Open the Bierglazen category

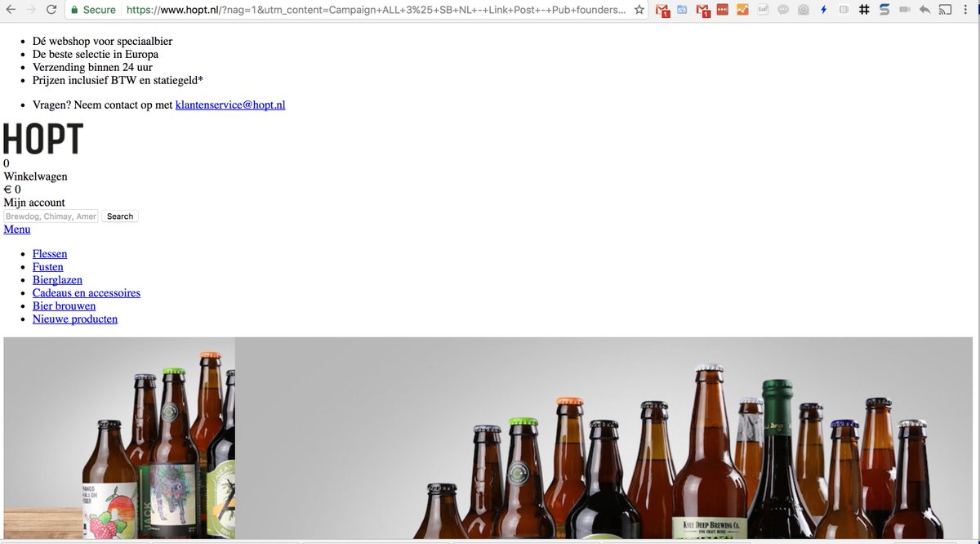[57, 279]
